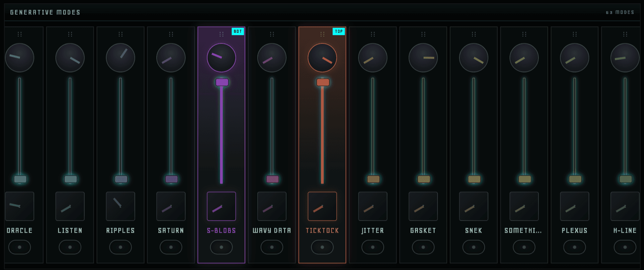This screenshot has height=270, width=644.
Task: Click the ORACLE fader handle at bottom
Action: (x=20, y=179)
